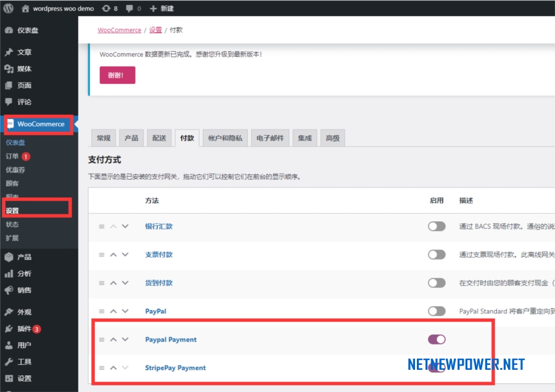Open 扩展 in the WooCommerce submenu
The image size is (555, 392).
click(12, 238)
